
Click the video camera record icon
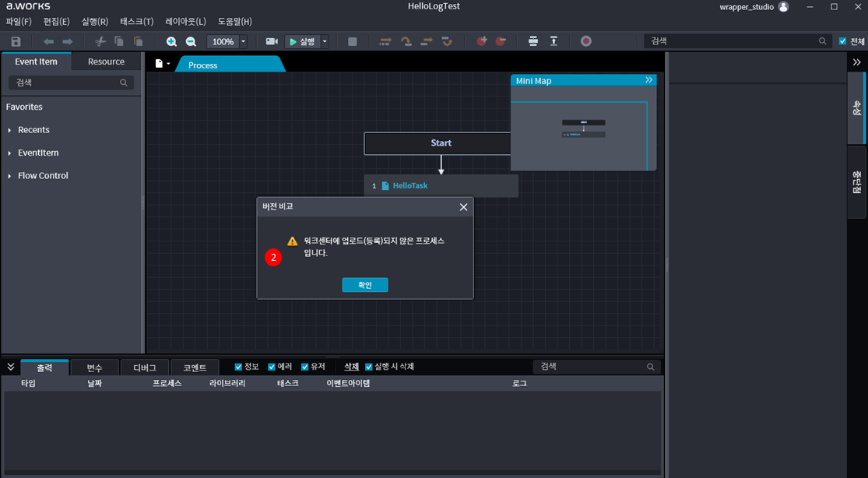point(272,41)
